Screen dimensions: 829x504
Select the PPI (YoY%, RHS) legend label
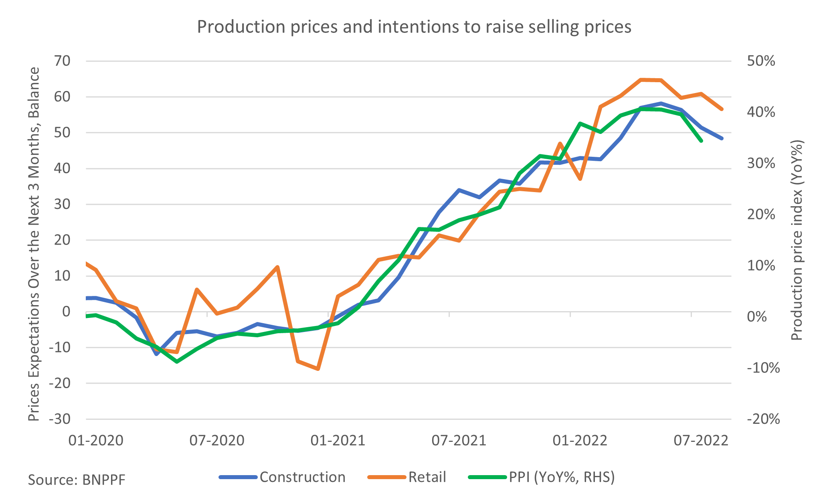[x=562, y=477]
